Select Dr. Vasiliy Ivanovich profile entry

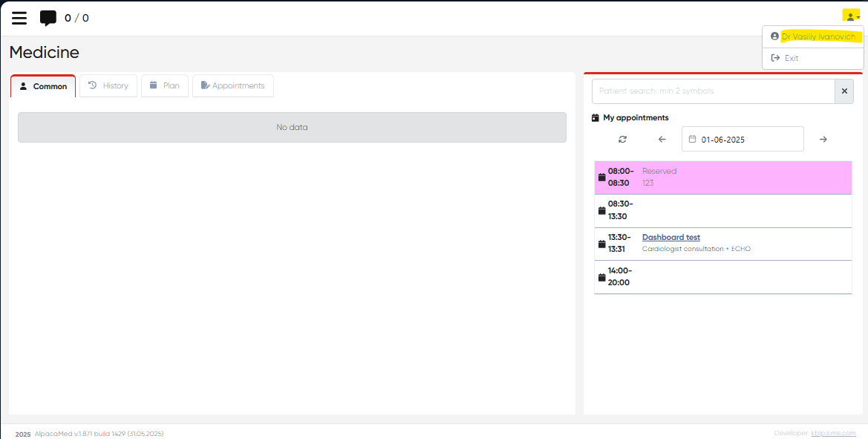818,36
